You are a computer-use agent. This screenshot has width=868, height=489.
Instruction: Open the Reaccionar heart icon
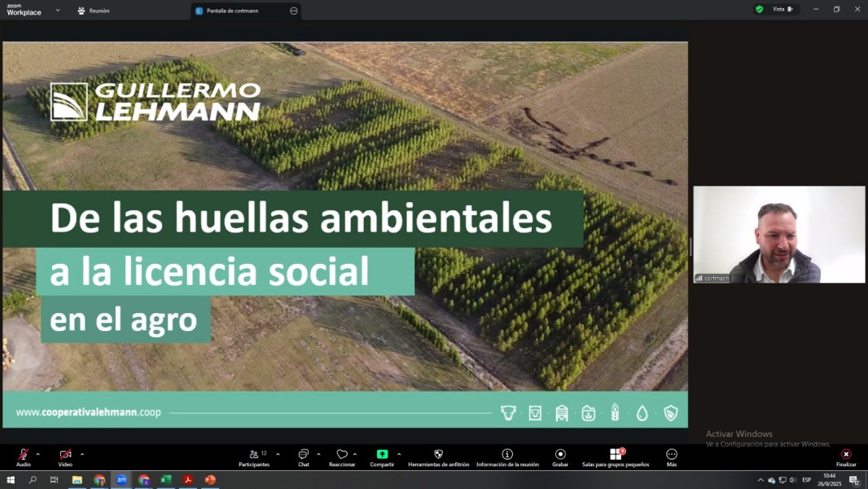tap(342, 455)
